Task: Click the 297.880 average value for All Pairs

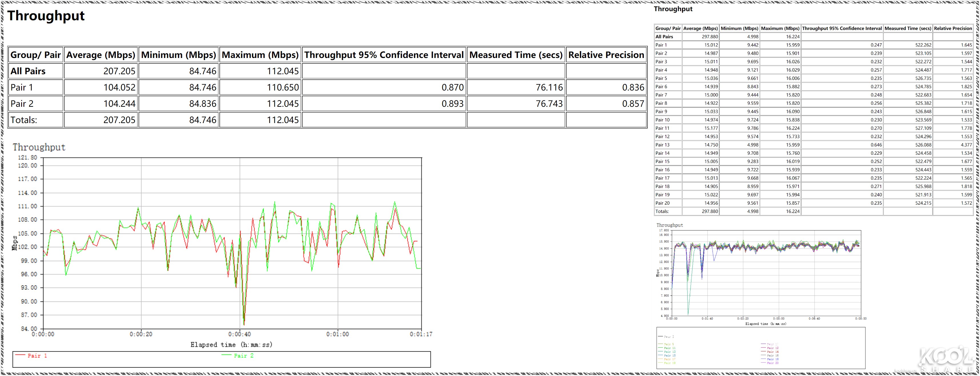Action: coord(709,37)
